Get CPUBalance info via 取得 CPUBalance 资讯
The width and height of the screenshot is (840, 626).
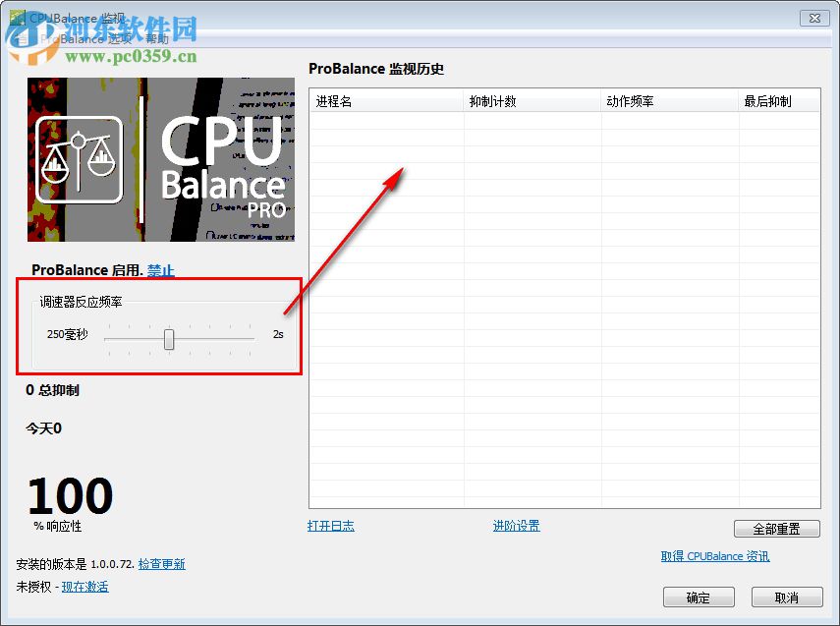[714, 555]
